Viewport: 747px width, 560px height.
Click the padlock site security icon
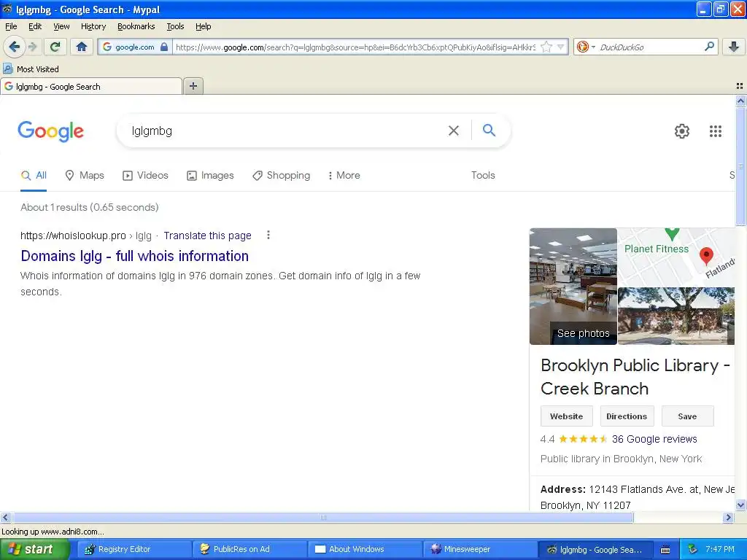164,47
